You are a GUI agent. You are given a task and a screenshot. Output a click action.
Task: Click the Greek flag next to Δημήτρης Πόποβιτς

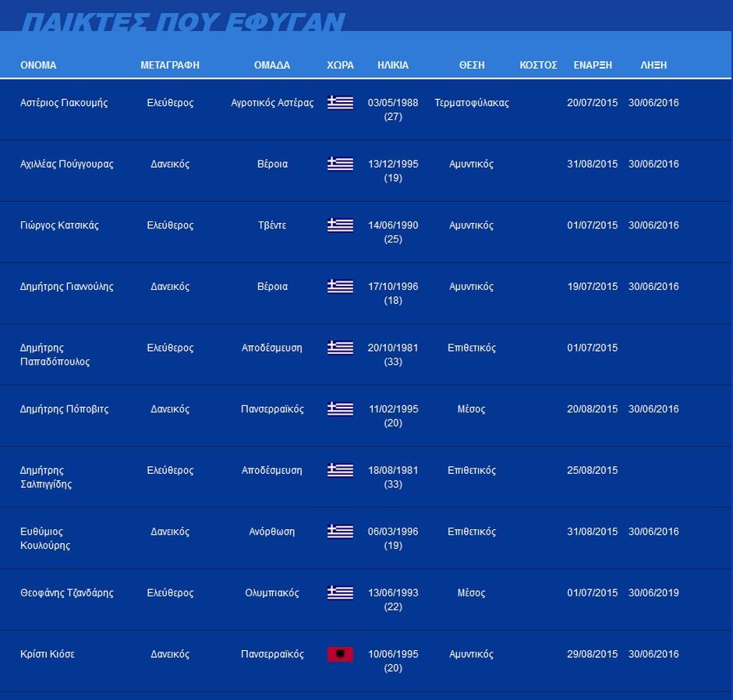(x=340, y=408)
